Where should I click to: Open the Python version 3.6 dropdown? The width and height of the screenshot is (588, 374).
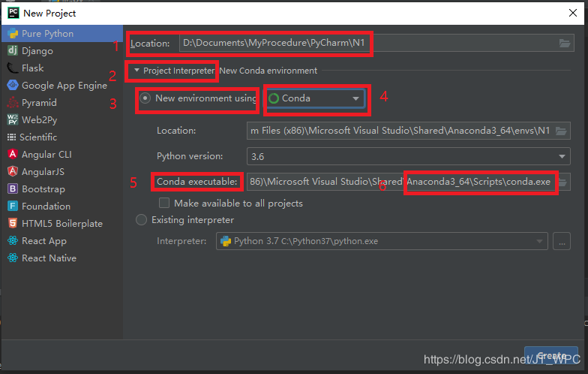pos(408,156)
